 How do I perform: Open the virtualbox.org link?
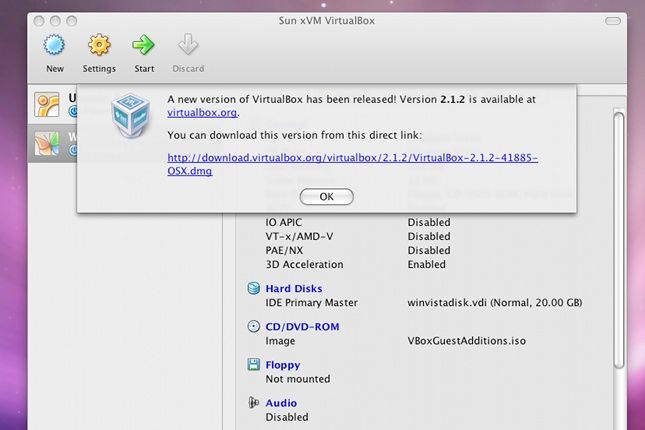pos(202,112)
